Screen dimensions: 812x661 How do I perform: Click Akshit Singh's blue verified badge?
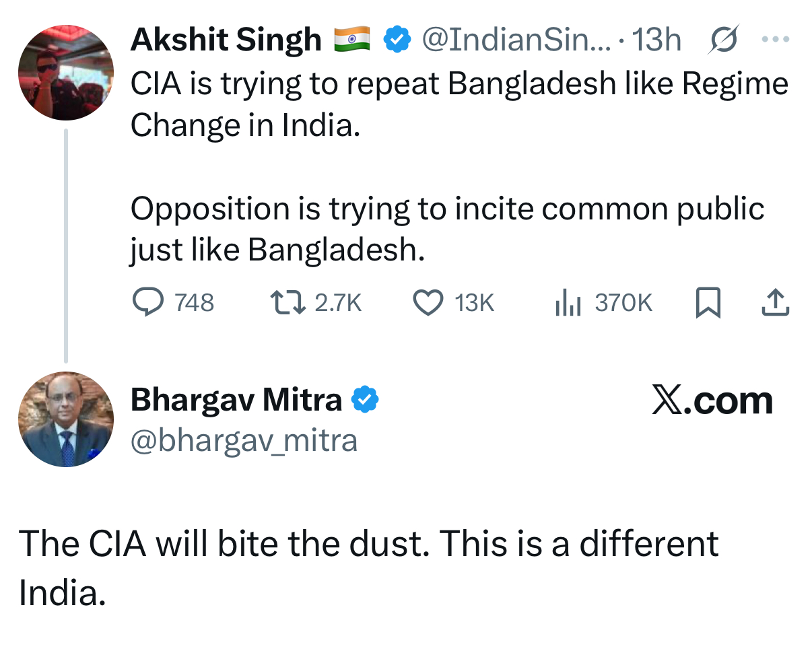(397, 40)
